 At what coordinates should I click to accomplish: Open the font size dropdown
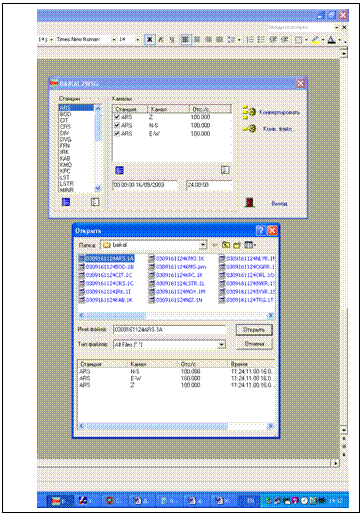(x=137, y=40)
